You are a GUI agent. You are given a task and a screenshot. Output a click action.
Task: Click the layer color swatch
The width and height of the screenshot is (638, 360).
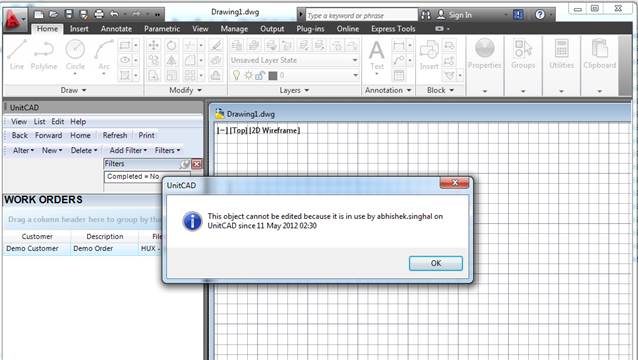click(273, 76)
